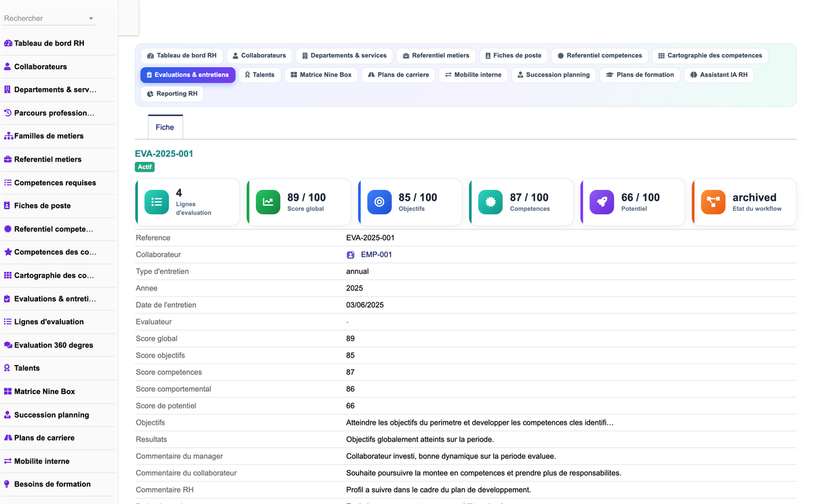
Task: Open Matrice Nine Box top navigation pill
Action: tap(322, 75)
